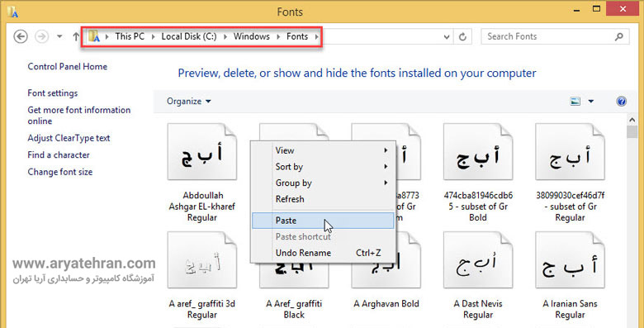Open the Sort by submenu

pos(323,166)
